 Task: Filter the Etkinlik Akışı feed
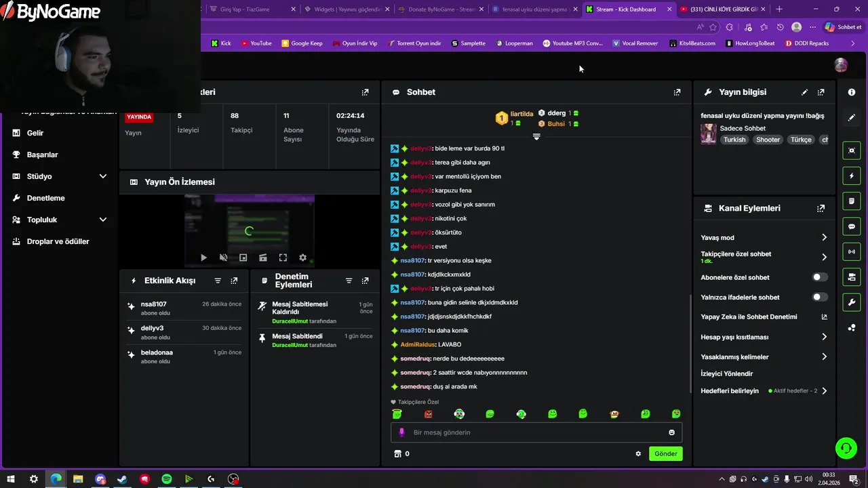[218, 281]
